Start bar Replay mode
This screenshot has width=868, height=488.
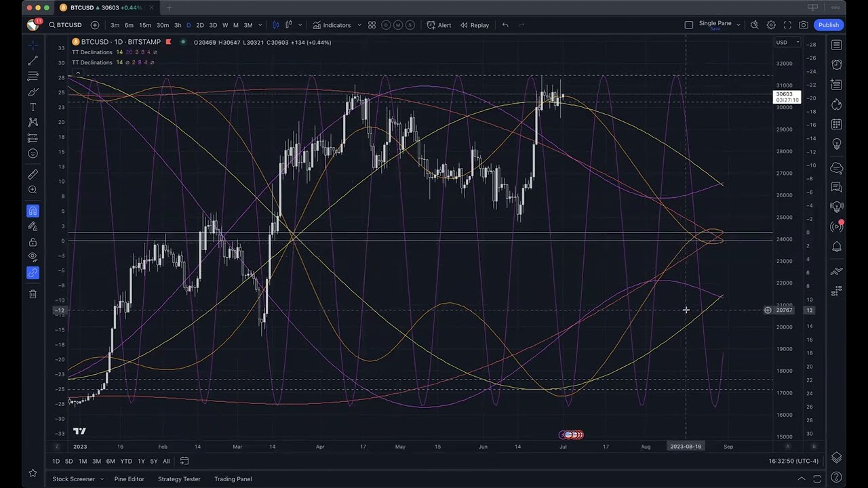tap(475, 25)
